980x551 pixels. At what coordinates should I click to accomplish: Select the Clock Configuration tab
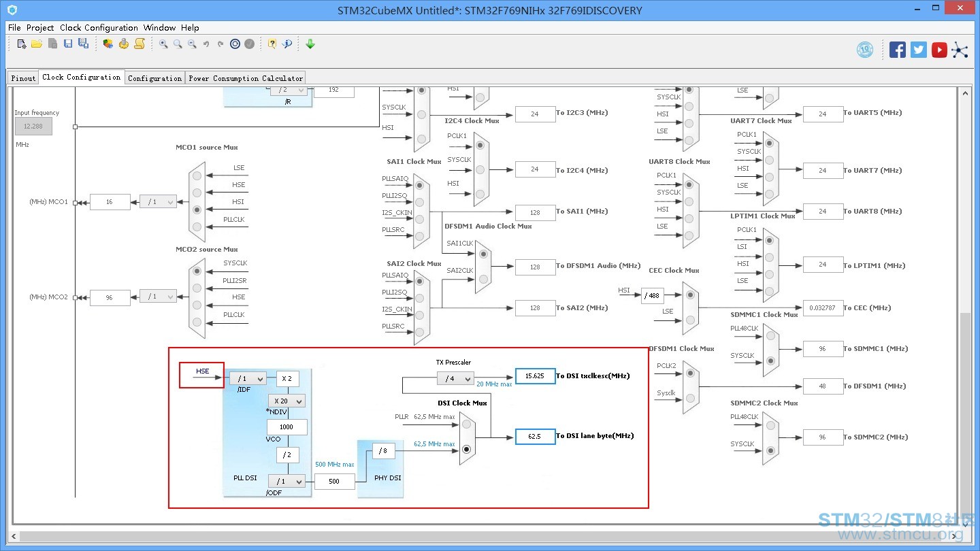pos(82,78)
